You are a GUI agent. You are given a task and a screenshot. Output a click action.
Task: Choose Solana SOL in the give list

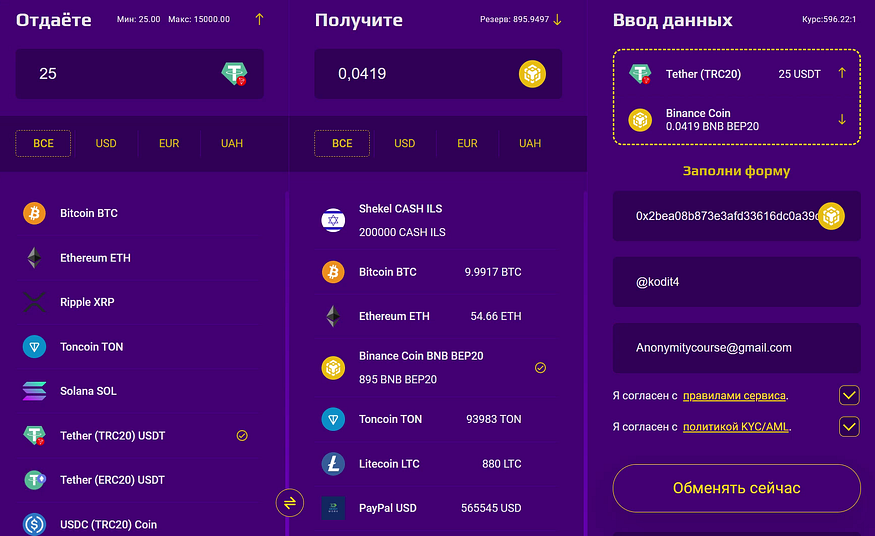coord(140,391)
